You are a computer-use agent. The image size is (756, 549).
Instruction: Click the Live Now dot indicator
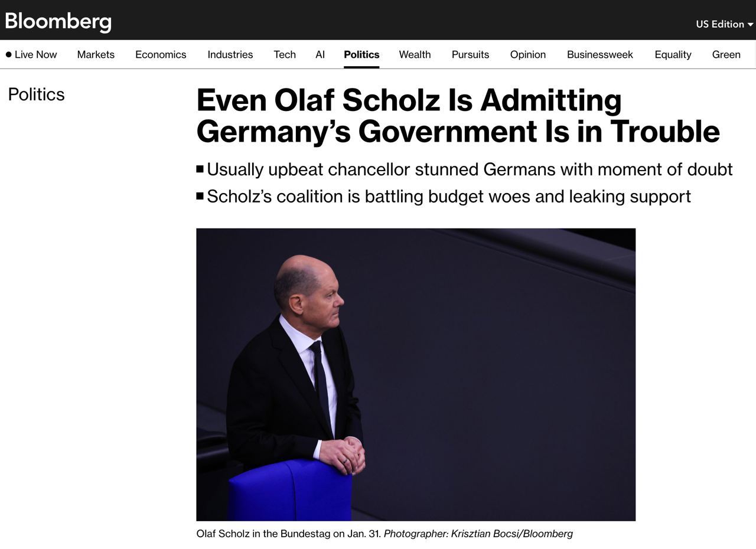pyautogui.click(x=9, y=55)
